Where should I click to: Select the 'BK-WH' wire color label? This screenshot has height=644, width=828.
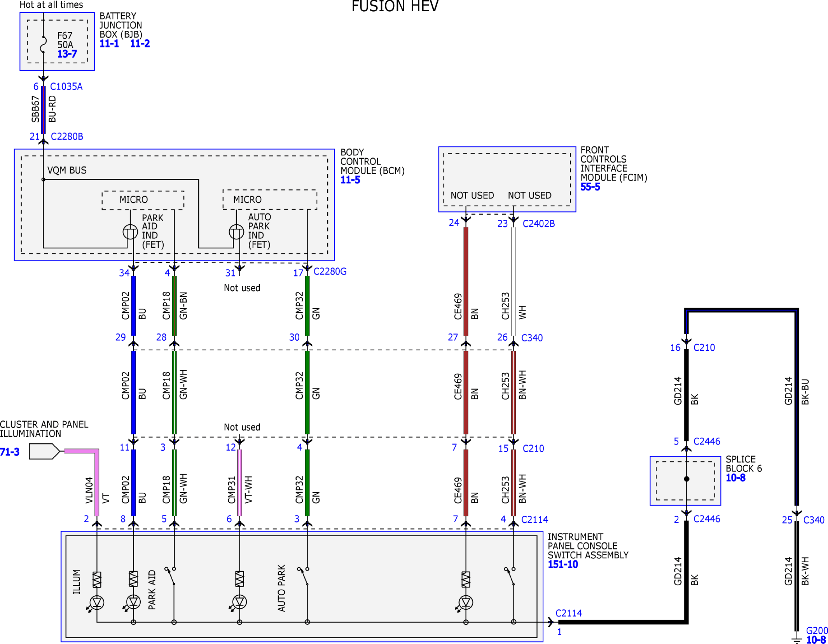tap(805, 571)
